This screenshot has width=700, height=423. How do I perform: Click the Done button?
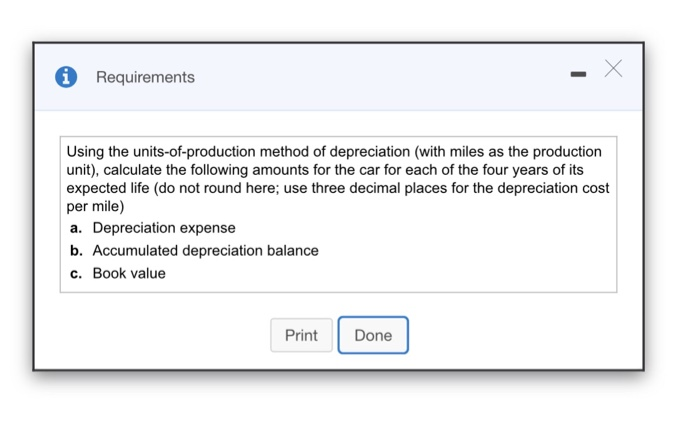pyautogui.click(x=373, y=335)
